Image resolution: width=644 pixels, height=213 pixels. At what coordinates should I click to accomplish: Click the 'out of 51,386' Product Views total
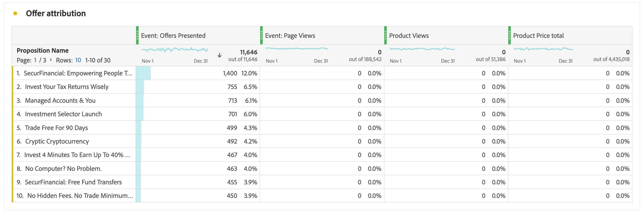[x=491, y=59]
